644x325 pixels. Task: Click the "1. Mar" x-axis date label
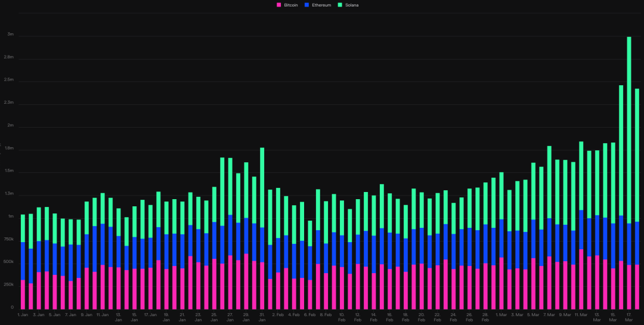point(501,314)
